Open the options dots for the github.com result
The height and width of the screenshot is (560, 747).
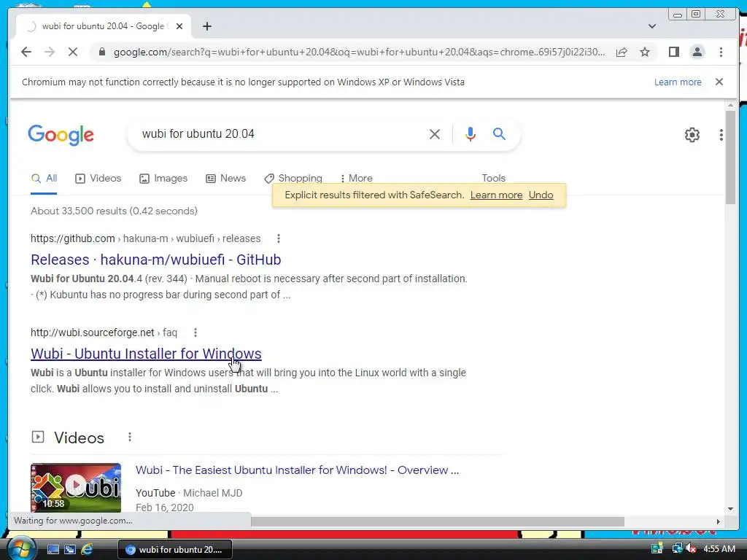tap(278, 238)
